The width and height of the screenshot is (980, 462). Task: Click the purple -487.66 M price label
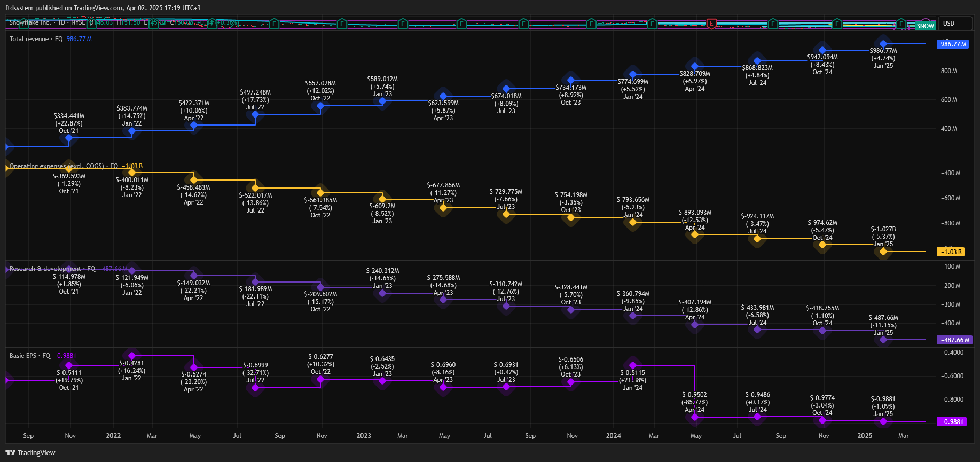coord(955,340)
